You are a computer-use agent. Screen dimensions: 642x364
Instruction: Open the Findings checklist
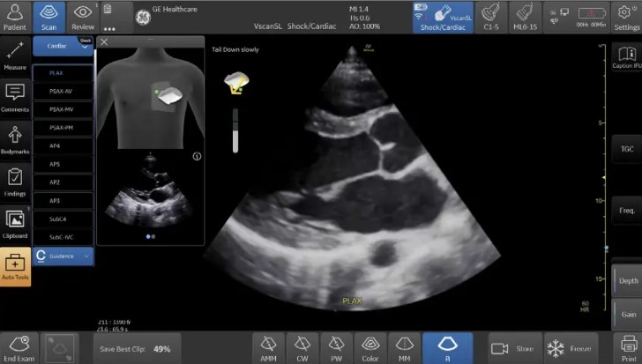15,181
